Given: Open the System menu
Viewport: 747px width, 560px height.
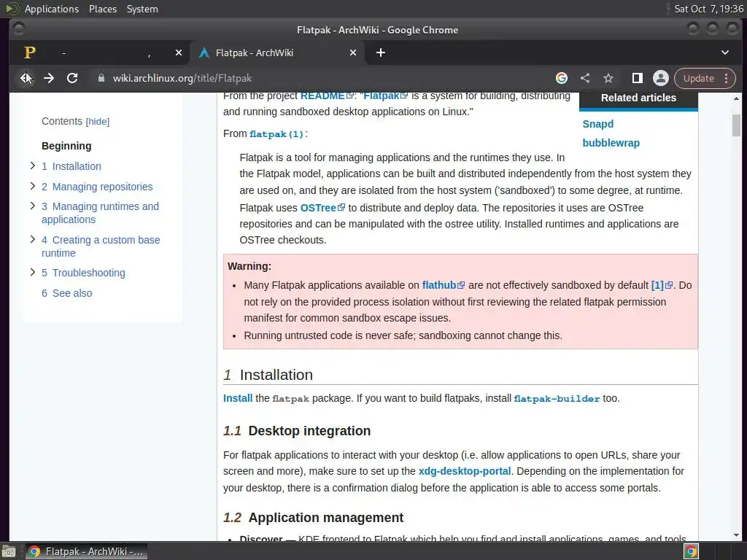Looking at the screenshot, I should [x=142, y=9].
